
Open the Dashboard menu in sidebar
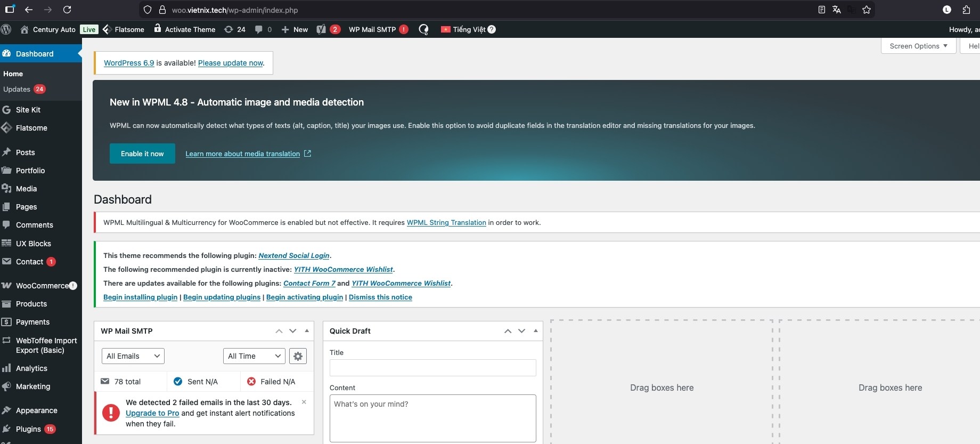(41, 54)
